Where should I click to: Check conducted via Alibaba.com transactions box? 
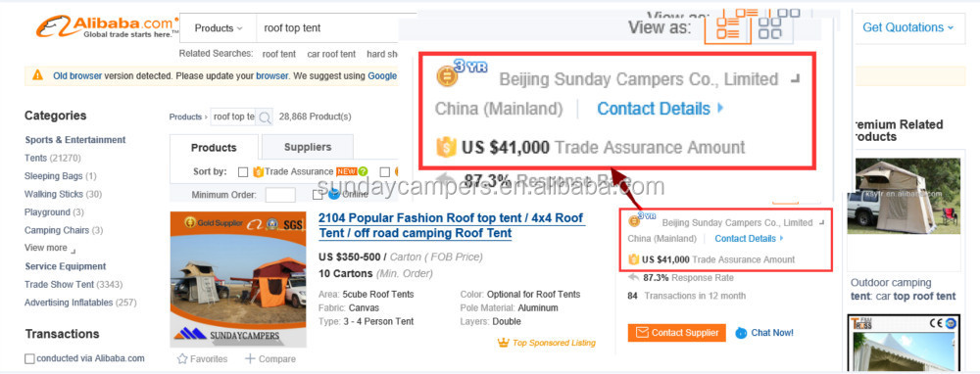point(29,359)
